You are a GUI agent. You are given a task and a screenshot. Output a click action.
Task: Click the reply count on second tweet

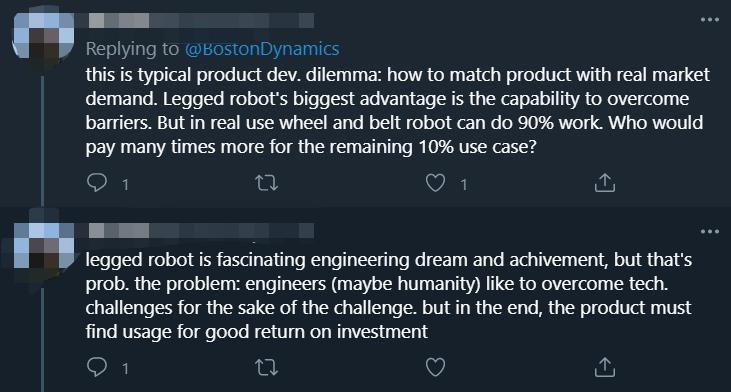[x=125, y=369]
